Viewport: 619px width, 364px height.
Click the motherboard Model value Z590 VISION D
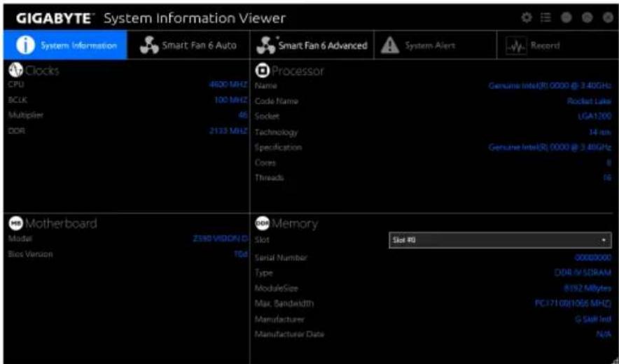click(x=221, y=239)
